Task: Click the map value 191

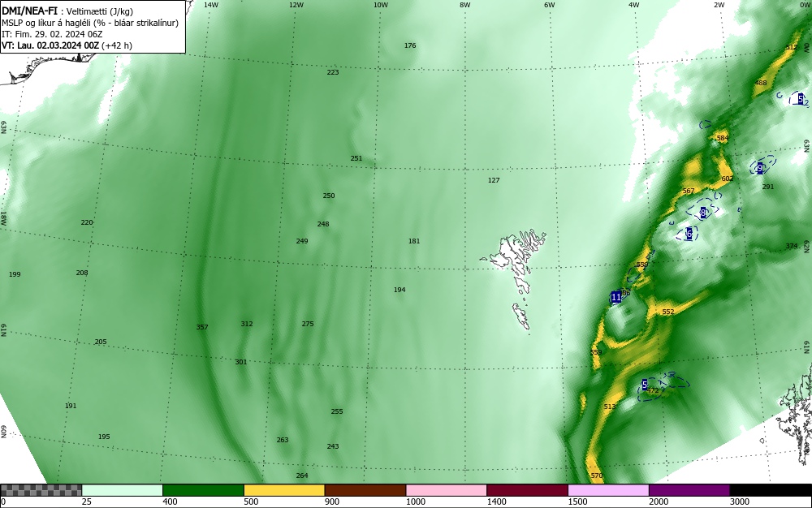Action: point(71,406)
